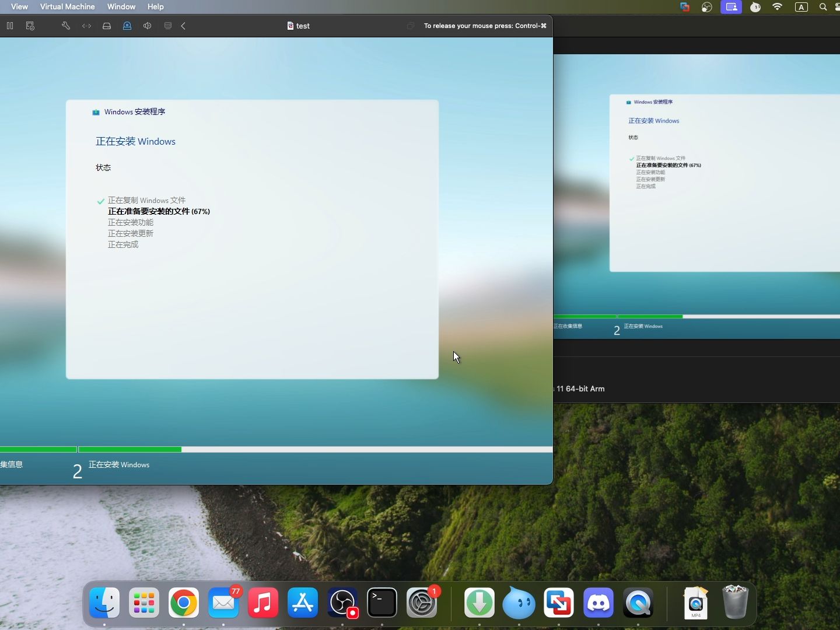Open the blue water-drop face app
The image size is (840, 630).
(519, 603)
